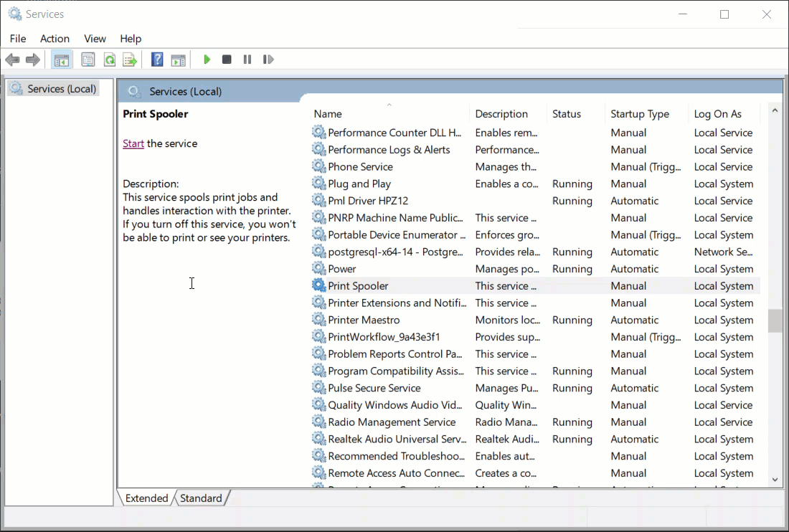Open Help from the toolbar question-mark icon
The image size is (789, 532).
(x=157, y=60)
